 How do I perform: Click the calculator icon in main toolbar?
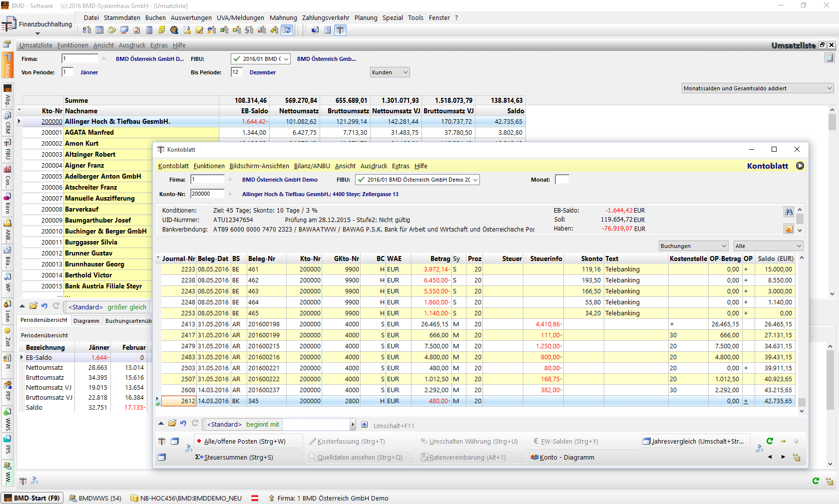coord(149,30)
